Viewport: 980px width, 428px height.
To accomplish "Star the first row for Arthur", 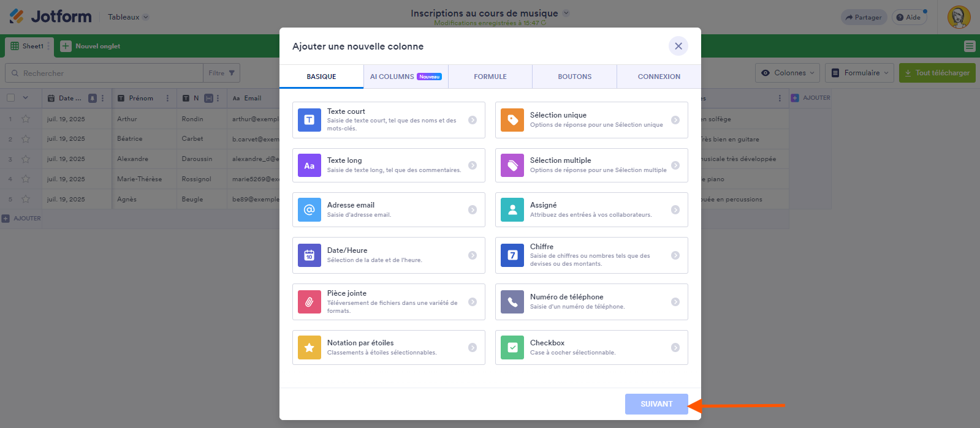I will pyautogui.click(x=26, y=119).
